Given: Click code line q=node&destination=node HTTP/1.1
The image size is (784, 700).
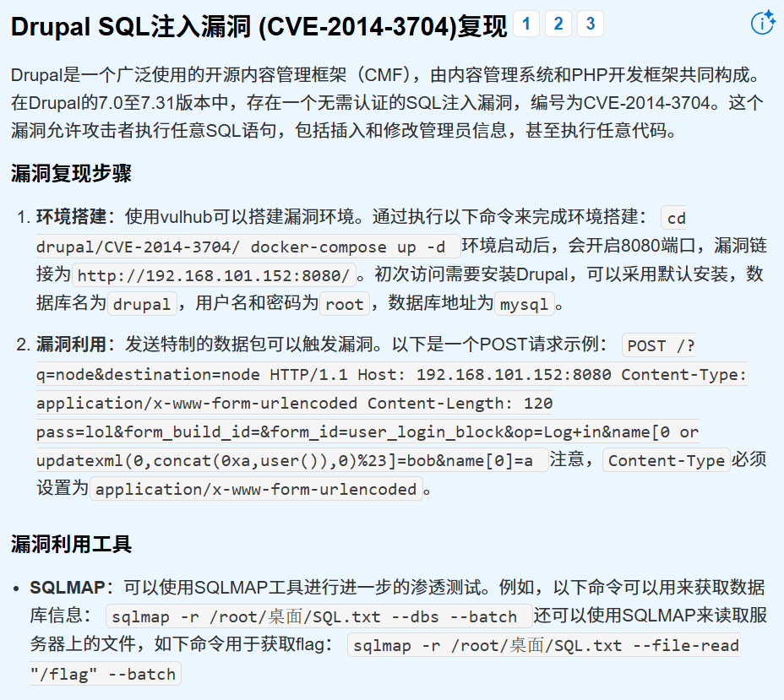Looking at the screenshot, I should tap(192, 374).
